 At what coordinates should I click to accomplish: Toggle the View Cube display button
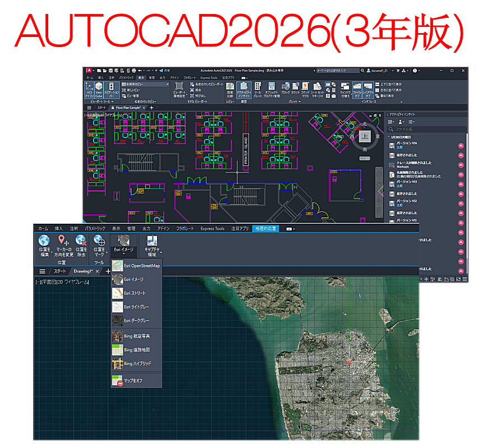[99, 90]
